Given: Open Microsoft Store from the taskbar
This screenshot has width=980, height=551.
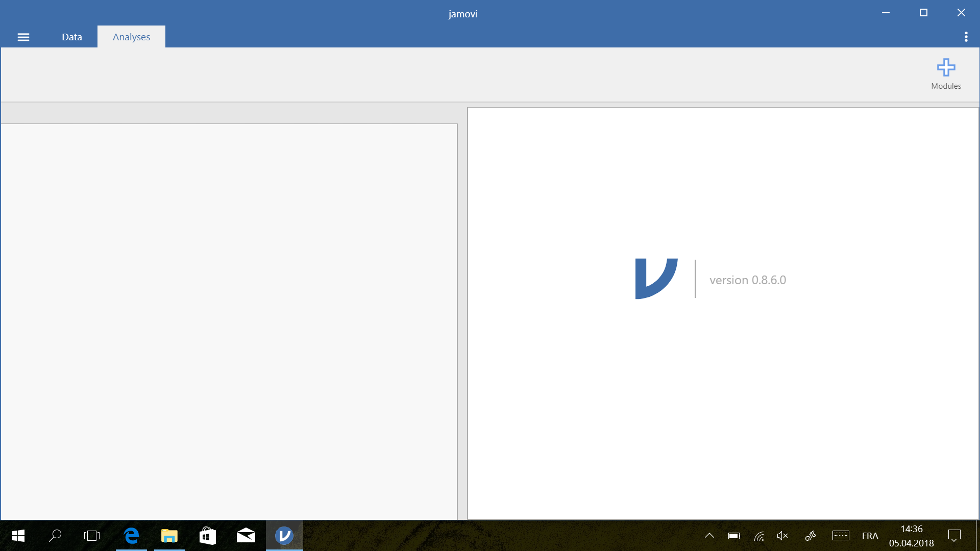Looking at the screenshot, I should pos(208,536).
